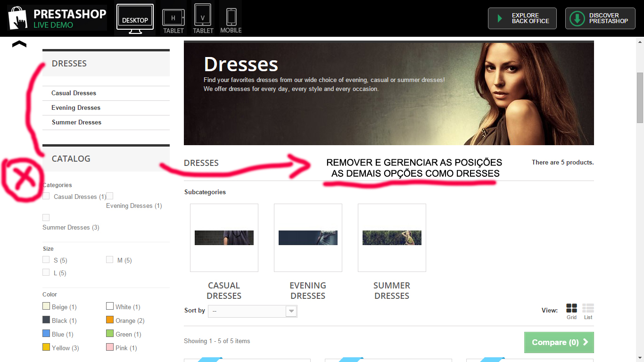Viewport: 644px width, 362px height.
Task: Switch to horizontal Tablet preview
Action: pos(173,21)
